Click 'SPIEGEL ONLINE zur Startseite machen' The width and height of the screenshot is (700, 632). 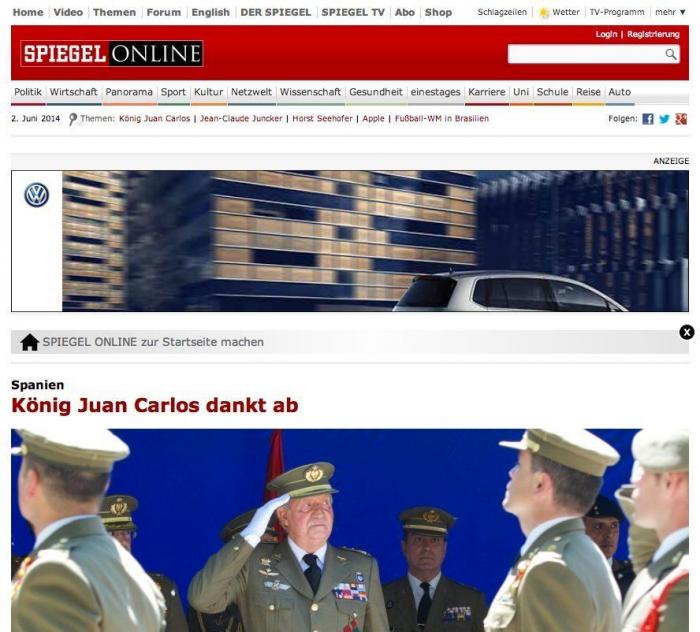[x=153, y=342]
